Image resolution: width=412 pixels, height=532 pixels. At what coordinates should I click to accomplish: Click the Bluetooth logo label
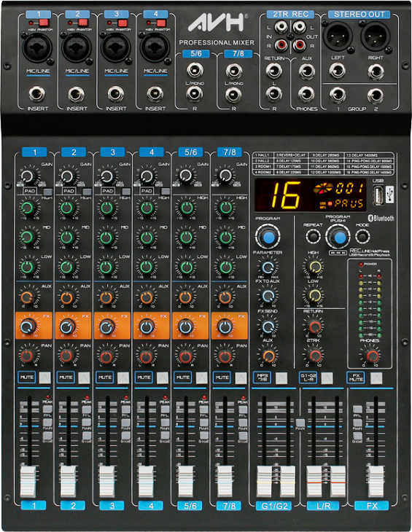point(381,218)
